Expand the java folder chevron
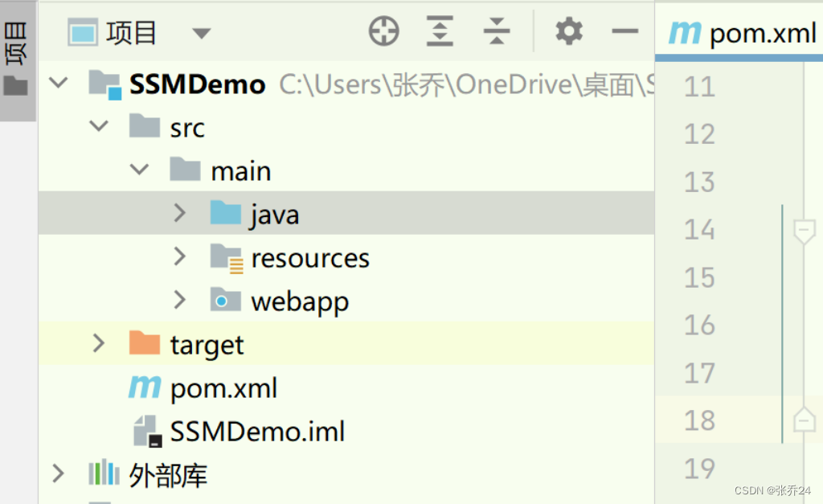Screen dimensions: 823x504 178,213
